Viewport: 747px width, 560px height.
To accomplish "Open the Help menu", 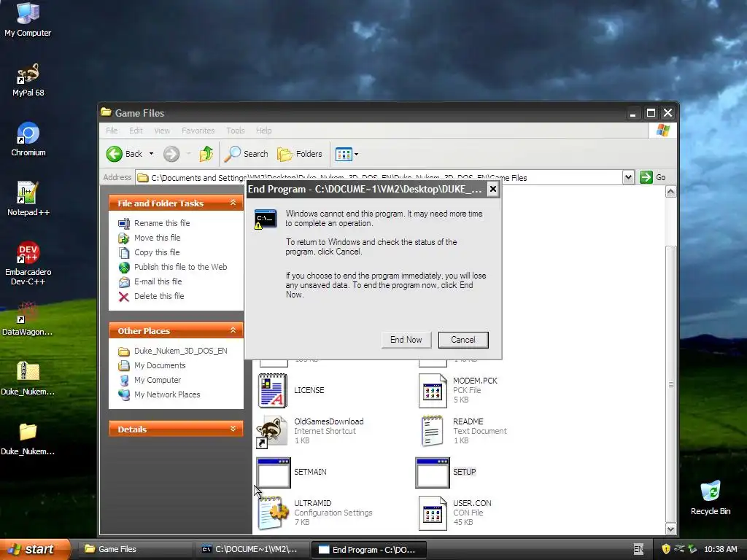I will [263, 131].
